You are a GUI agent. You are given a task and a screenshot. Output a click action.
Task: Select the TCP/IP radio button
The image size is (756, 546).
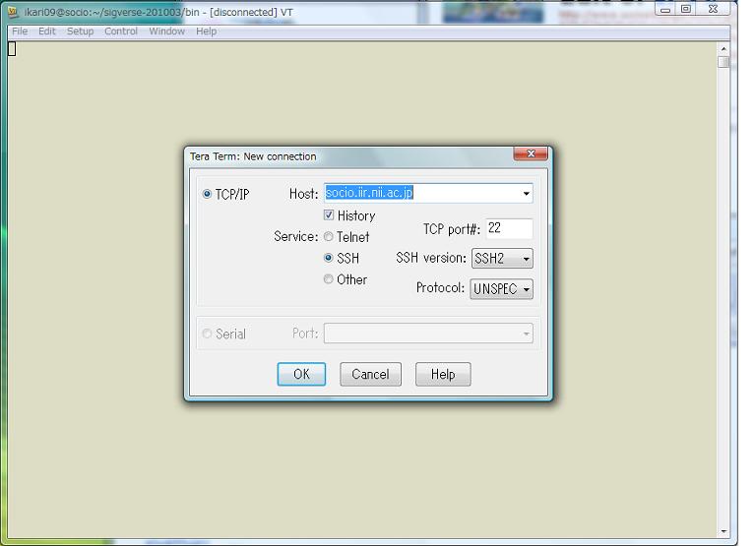click(207, 194)
